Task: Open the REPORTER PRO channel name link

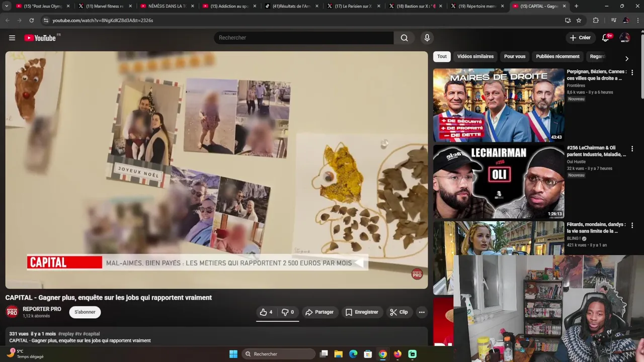Action: [x=42, y=309]
